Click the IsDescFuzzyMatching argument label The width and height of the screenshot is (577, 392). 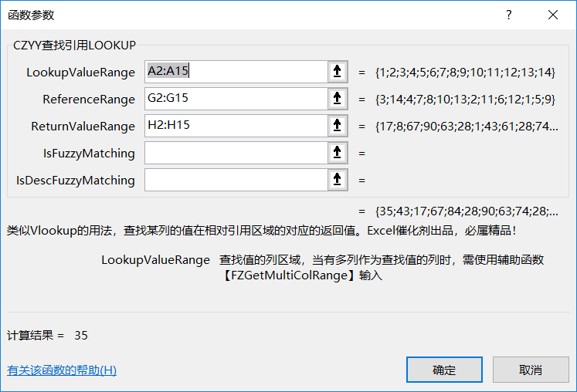point(76,181)
